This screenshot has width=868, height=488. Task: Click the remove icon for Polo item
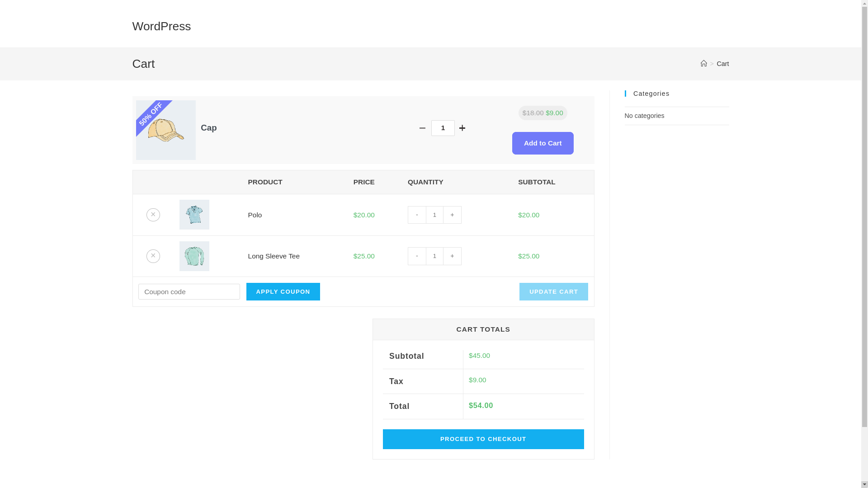point(153,215)
